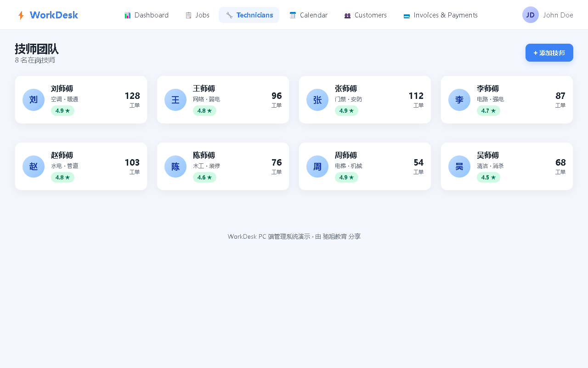
Task: Select the 吴师傅 technician name
Action: 488,155
